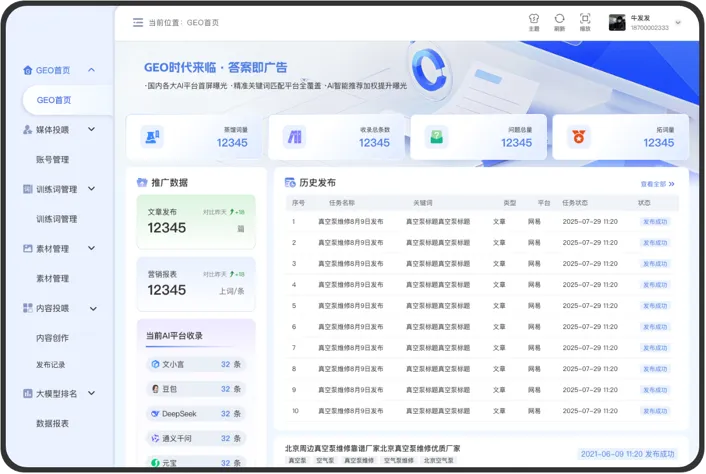
Task: Click the orange medal icon on 拓词量 card
Action: point(579,137)
